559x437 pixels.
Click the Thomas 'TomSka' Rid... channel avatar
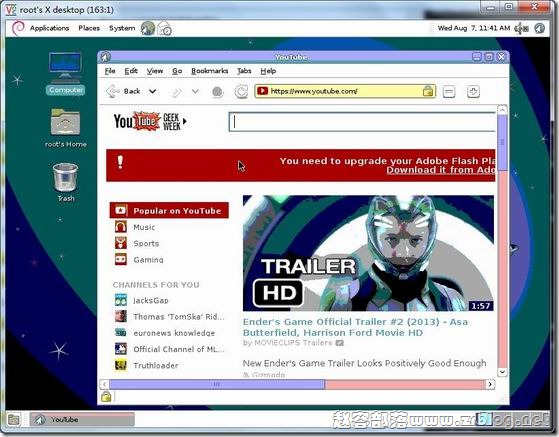(121, 316)
